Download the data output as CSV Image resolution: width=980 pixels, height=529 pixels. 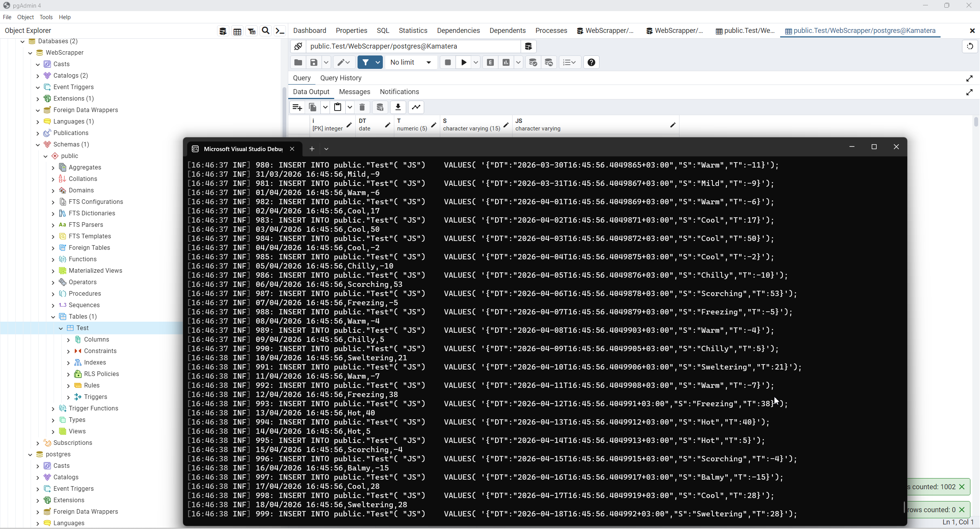[398, 107]
